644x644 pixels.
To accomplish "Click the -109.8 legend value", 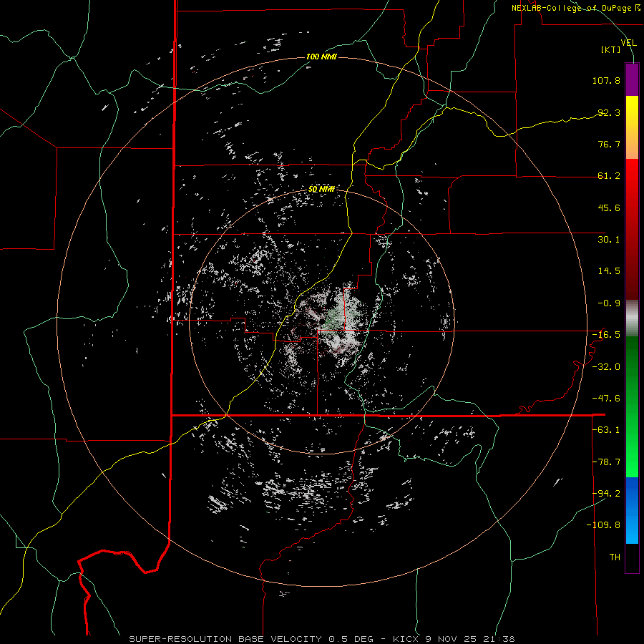I will [x=603, y=525].
